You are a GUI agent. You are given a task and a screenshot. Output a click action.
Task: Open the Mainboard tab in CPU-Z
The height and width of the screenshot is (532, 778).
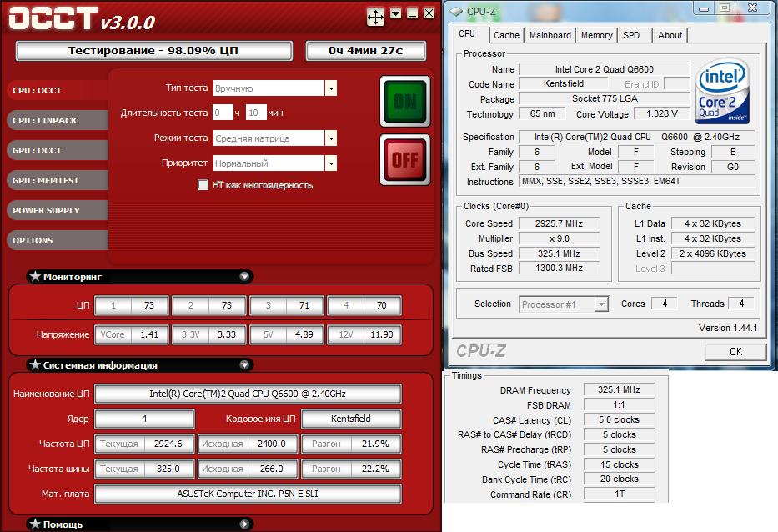550,35
